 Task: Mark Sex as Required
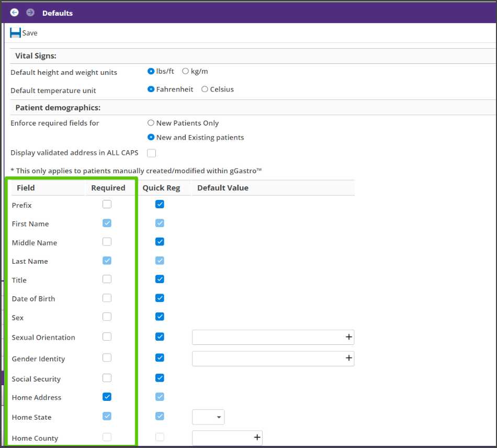107,317
